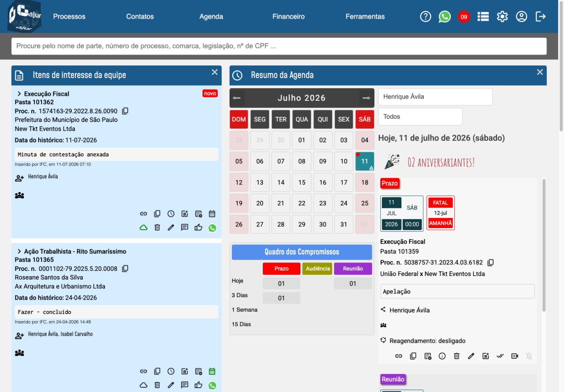Click double-check mark icon in Prazo appointment
564x392 pixels.
(x=500, y=356)
